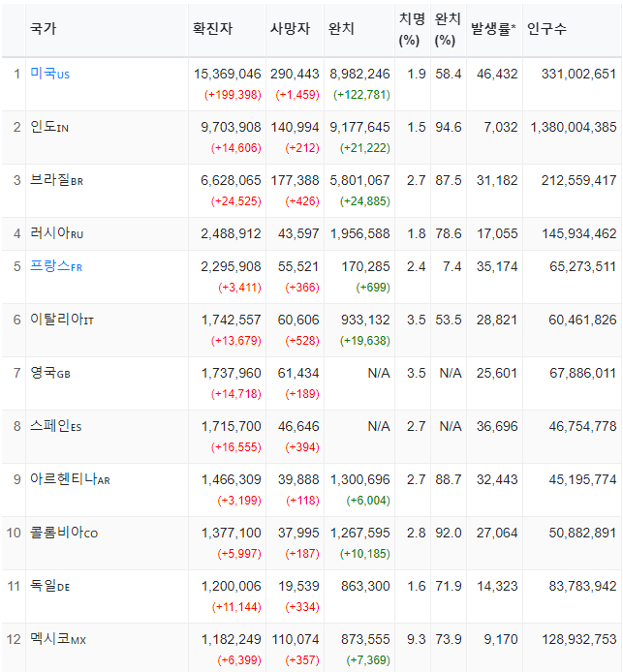Sort by 국가 column header
This screenshot has width=623, height=672.
(x=43, y=29)
